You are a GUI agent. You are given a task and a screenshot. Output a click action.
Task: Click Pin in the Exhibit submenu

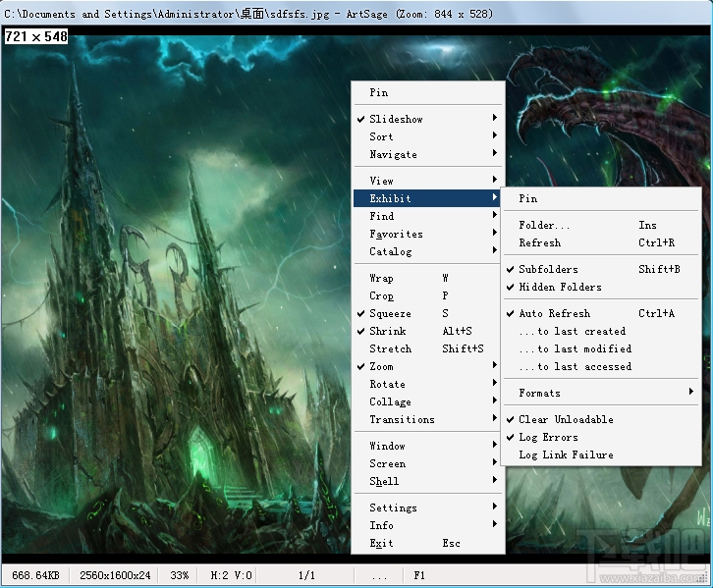pyautogui.click(x=601, y=198)
